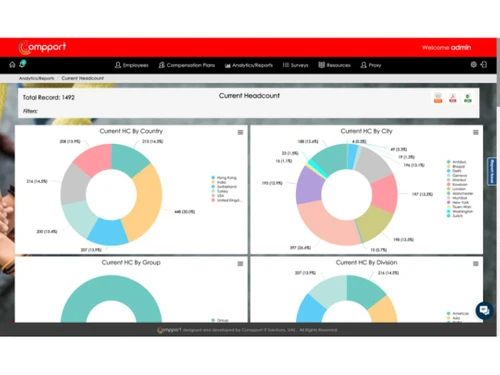The width and height of the screenshot is (500, 375).
Task: Click Current HC By City title
Action: click(x=366, y=131)
